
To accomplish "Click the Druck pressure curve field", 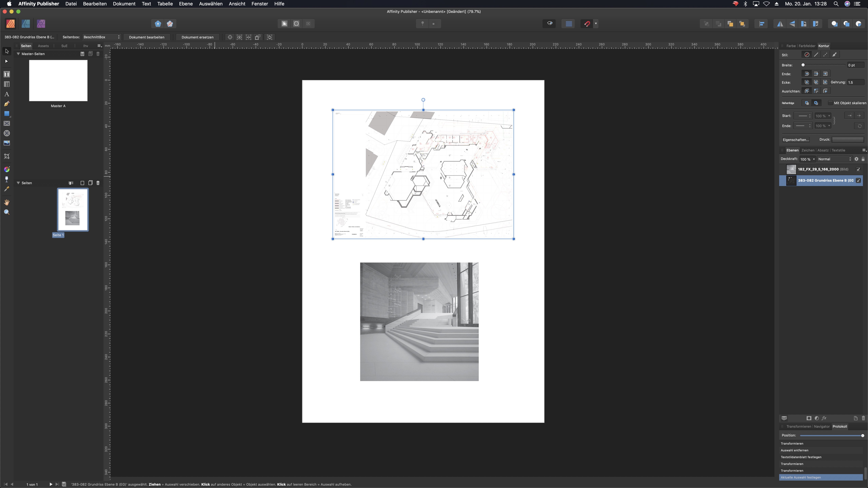I will (848, 139).
